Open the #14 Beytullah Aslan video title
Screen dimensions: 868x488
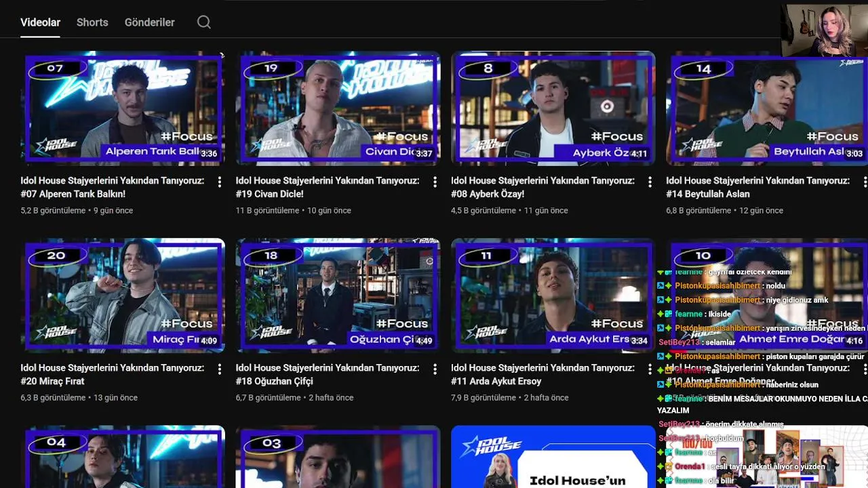pyautogui.click(x=757, y=187)
